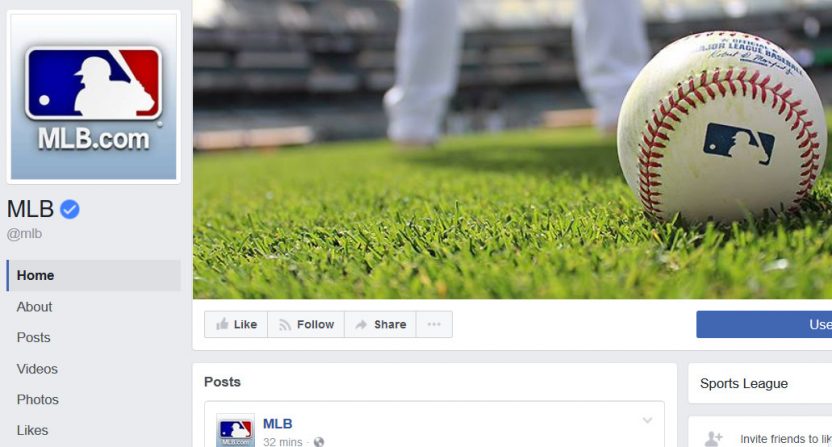
Task: Open the three-dots more options button
Action: (434, 324)
